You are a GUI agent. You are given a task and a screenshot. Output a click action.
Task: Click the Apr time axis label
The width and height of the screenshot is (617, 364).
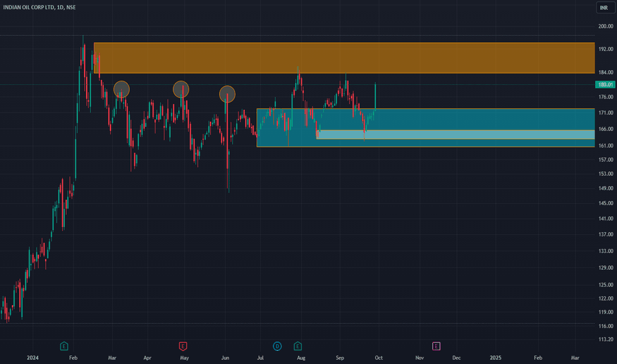[147, 357]
